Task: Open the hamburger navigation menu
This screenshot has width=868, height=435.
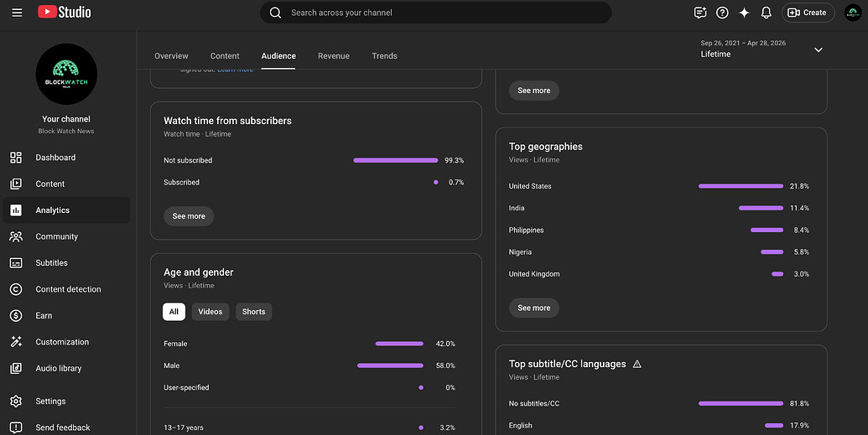Action: [x=17, y=13]
